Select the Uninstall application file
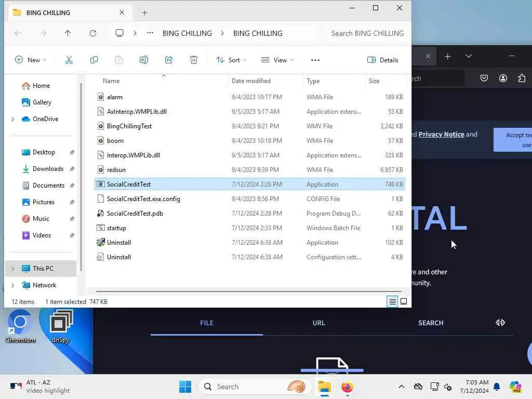 pyautogui.click(x=250, y=243)
